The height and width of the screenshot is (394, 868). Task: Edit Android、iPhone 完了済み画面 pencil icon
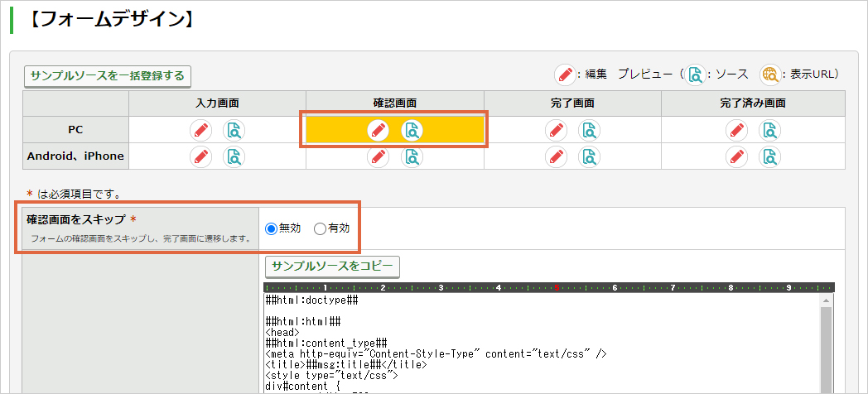click(737, 156)
